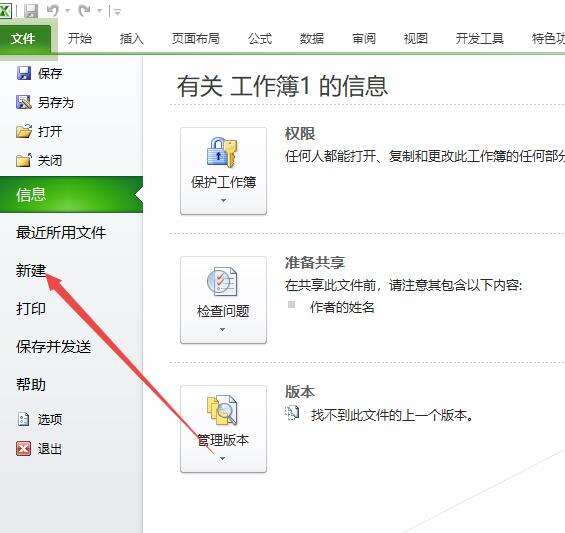565x533 pixels.
Task: Click the red Exit (退出) icon
Action: click(23, 449)
